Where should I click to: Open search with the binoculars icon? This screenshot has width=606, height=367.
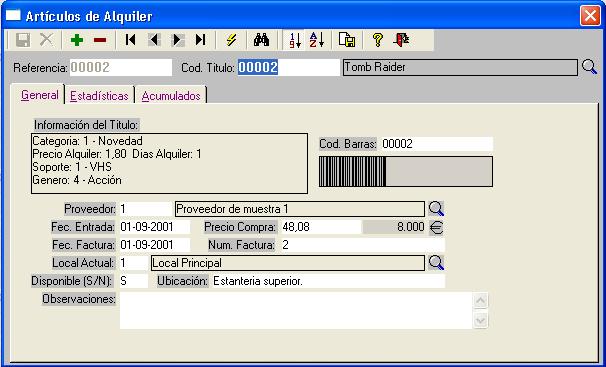click(x=262, y=40)
